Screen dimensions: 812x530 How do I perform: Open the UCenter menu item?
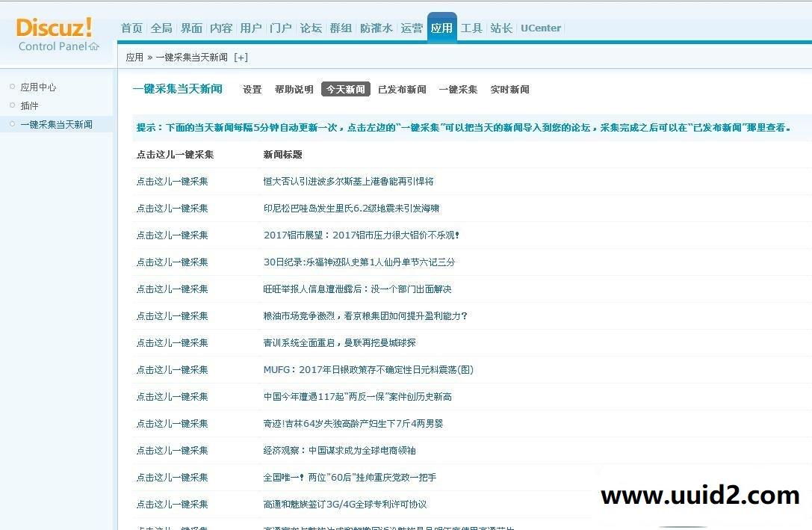pyautogui.click(x=541, y=28)
